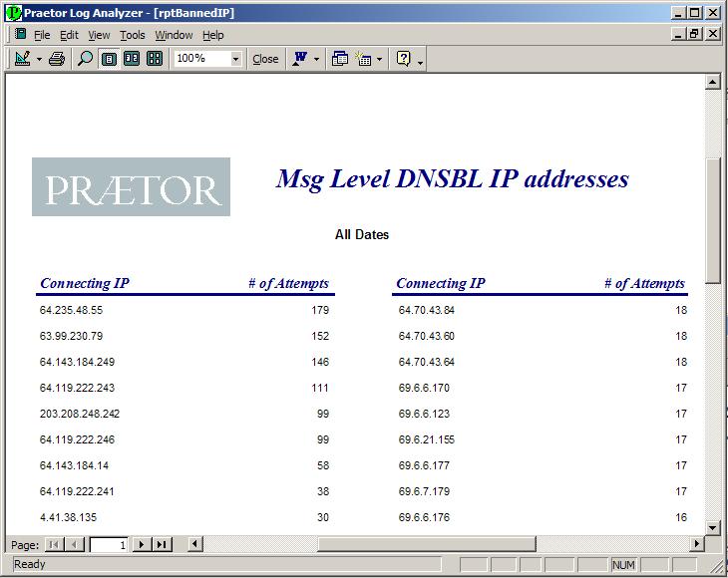Click the PRAETOR logo image
This screenshot has width=728, height=578.
131,187
